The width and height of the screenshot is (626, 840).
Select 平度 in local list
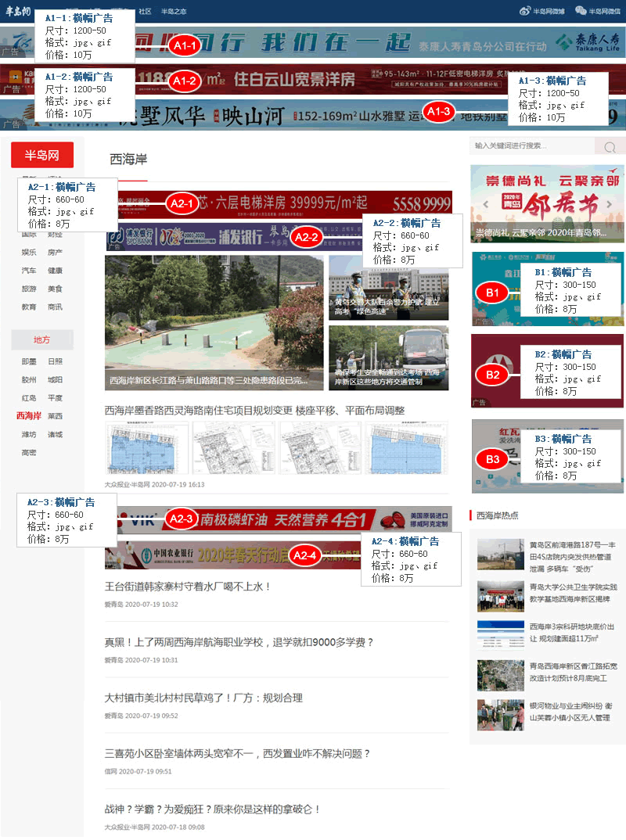(x=55, y=398)
